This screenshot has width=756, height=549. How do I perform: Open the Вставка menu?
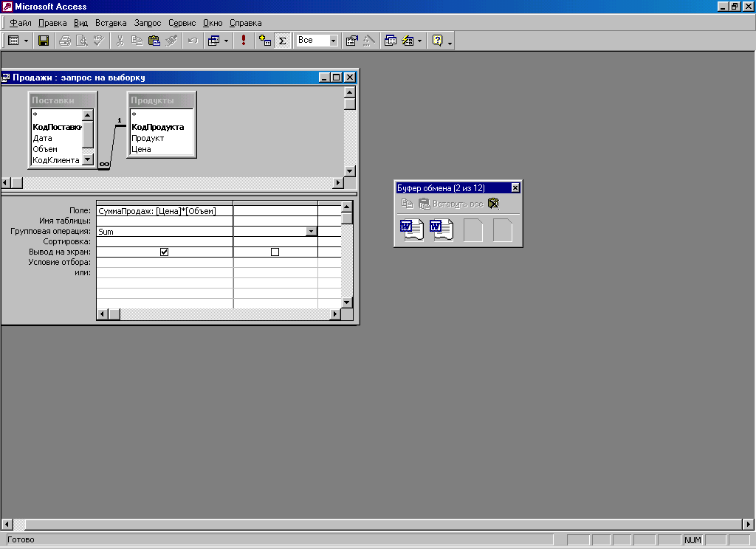[111, 23]
